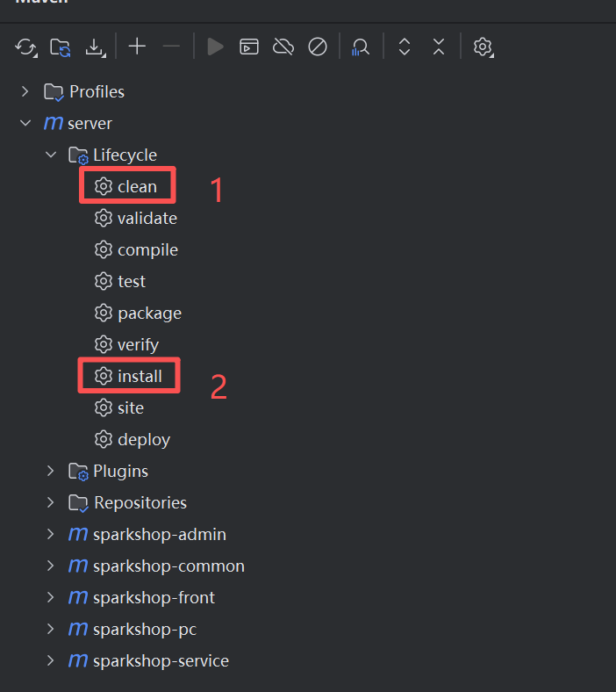This screenshot has width=616, height=692.
Task: Click the Execute Maven Goal icon
Action: tap(249, 47)
